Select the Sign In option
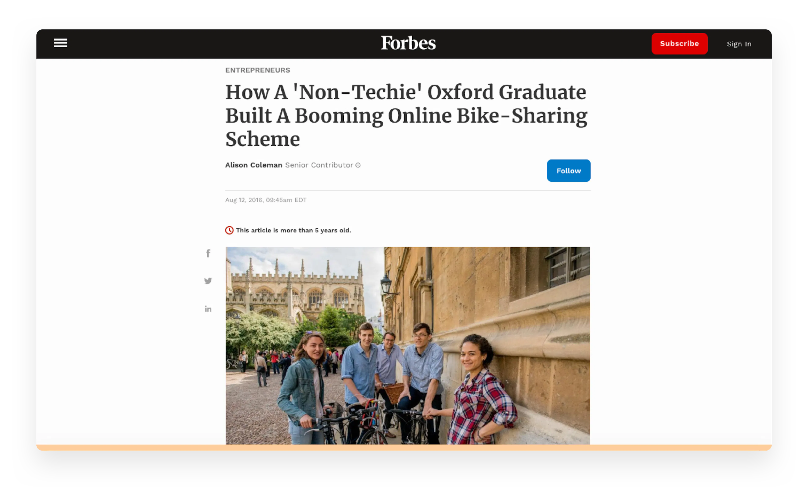This screenshot has height=504, width=812. point(739,44)
